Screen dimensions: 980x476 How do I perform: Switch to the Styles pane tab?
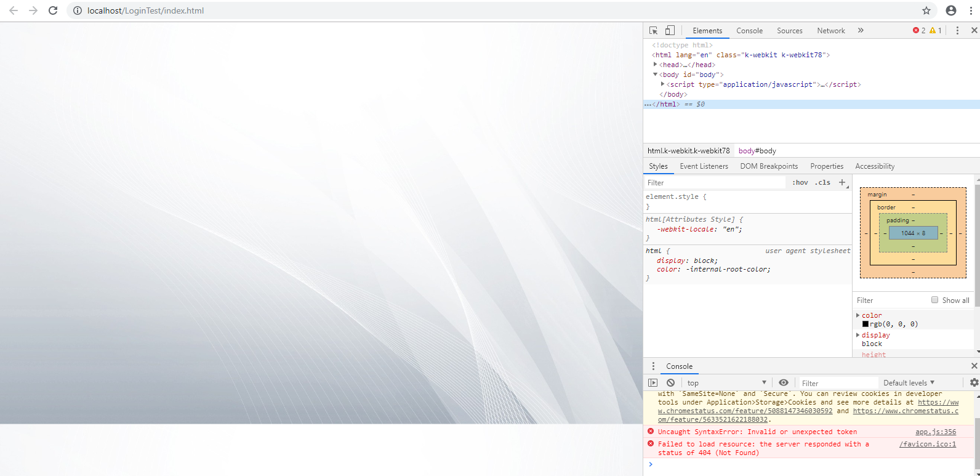pos(658,166)
